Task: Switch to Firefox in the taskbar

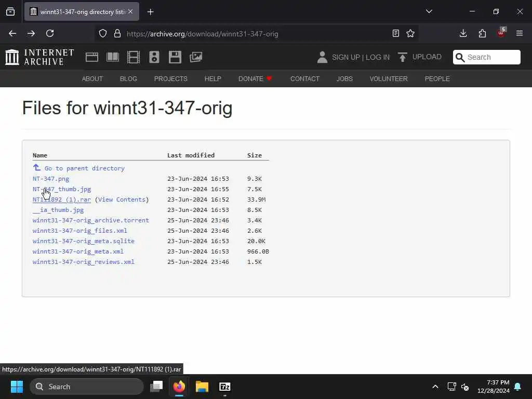Action: pyautogui.click(x=179, y=387)
